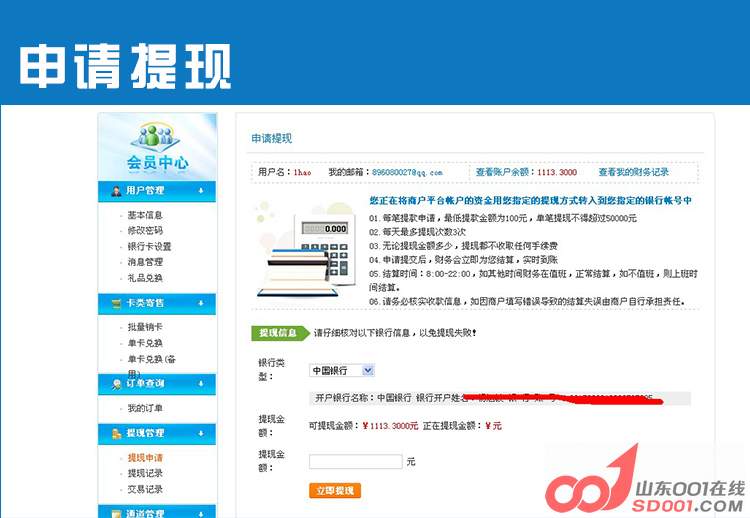
Task: Click the 卡类寄售 section card icon
Action: 116,303
